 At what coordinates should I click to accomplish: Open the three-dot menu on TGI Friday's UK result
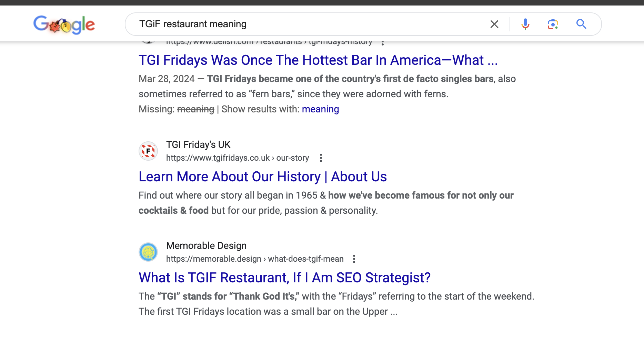pyautogui.click(x=321, y=158)
